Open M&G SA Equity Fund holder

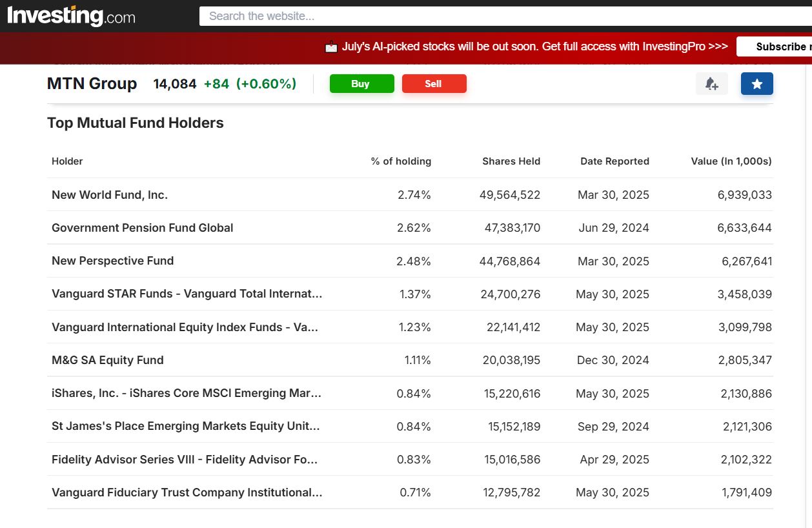point(107,360)
